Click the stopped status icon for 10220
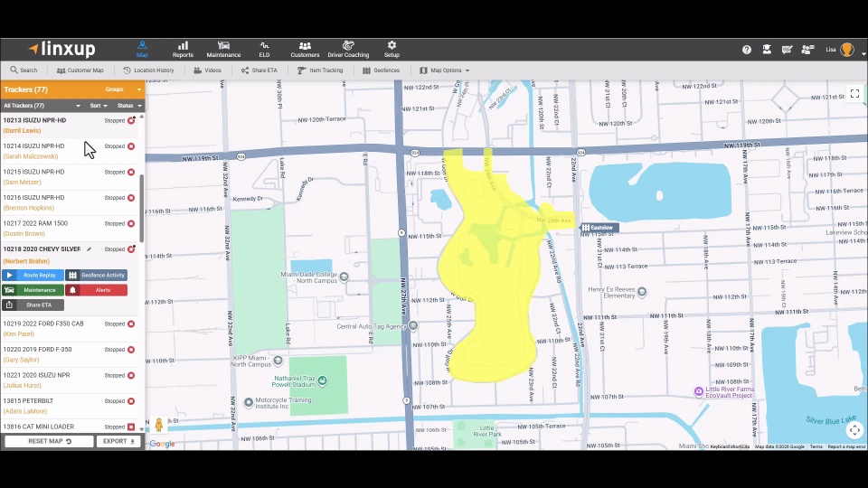Viewport: 868px width, 488px height. (x=131, y=350)
